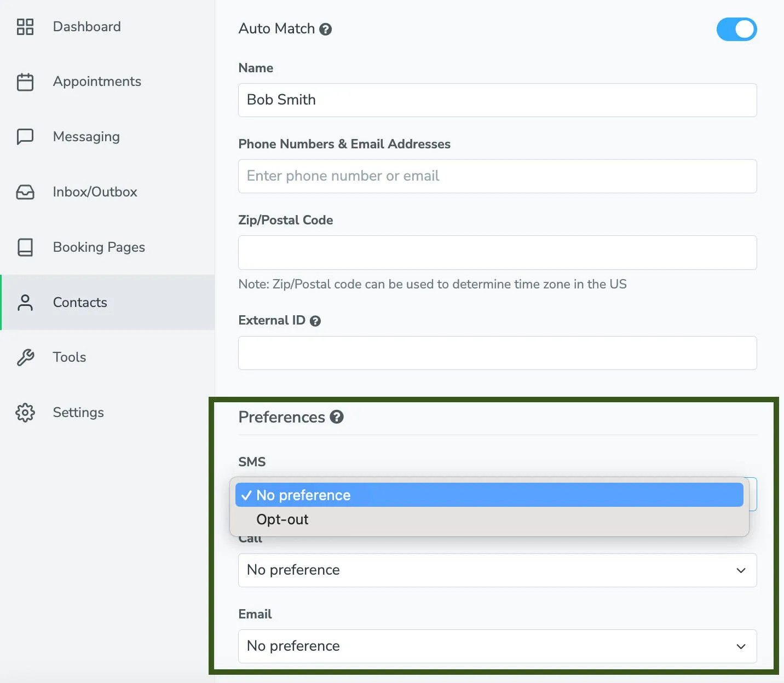
Task: Toggle Auto Match off
Action: click(x=737, y=29)
